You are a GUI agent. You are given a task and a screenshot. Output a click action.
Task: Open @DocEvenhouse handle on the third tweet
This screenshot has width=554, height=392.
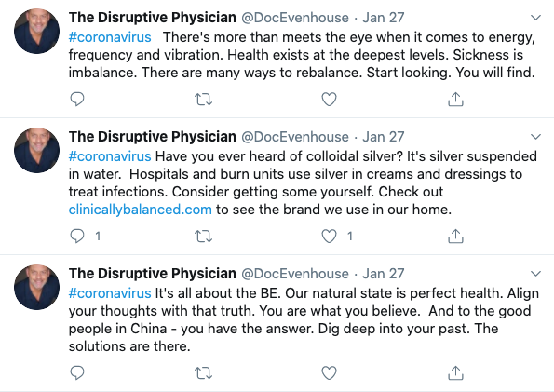tap(294, 274)
